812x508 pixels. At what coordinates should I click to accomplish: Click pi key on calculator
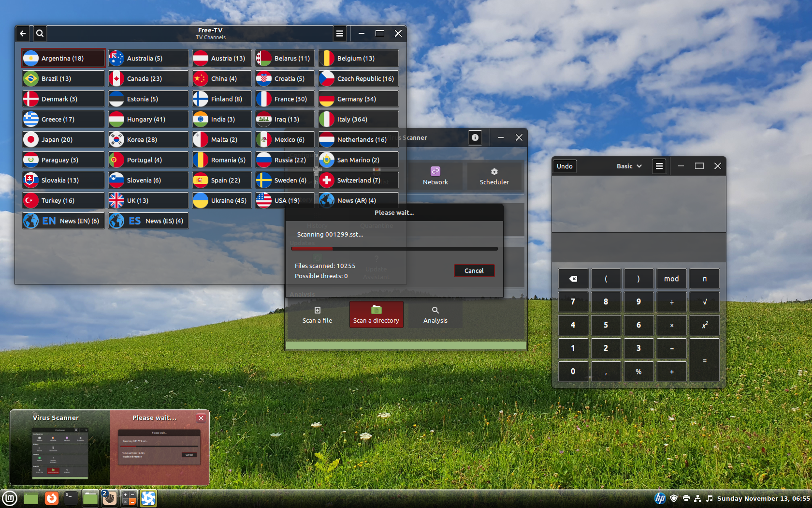coord(705,279)
